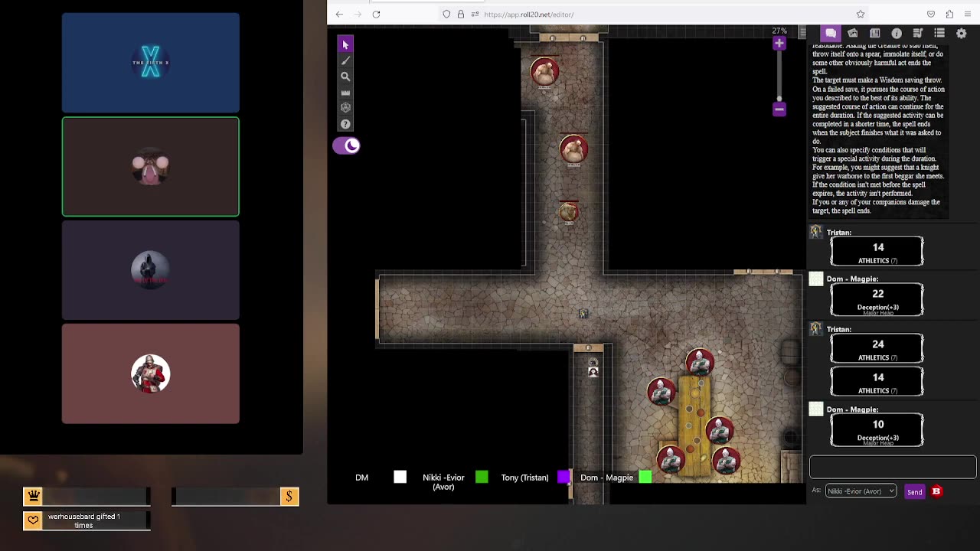The height and width of the screenshot is (551, 980).
Task: Send the chat message
Action: pos(914,492)
